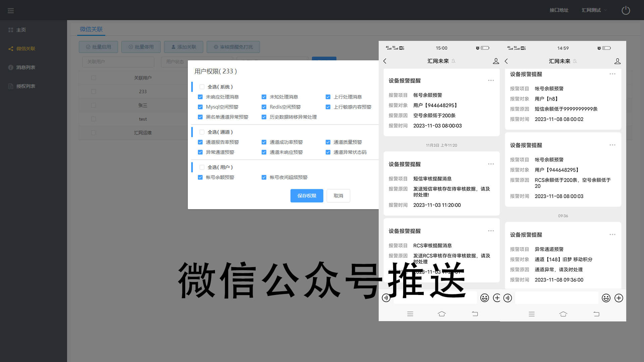Uncheck 异常通道预警 permission
644x362 pixels.
200,152
